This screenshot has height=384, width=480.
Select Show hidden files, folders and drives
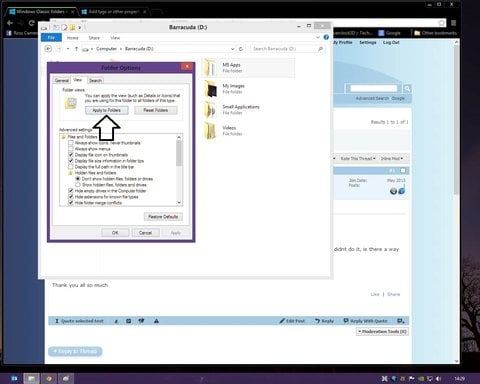[x=78, y=185]
